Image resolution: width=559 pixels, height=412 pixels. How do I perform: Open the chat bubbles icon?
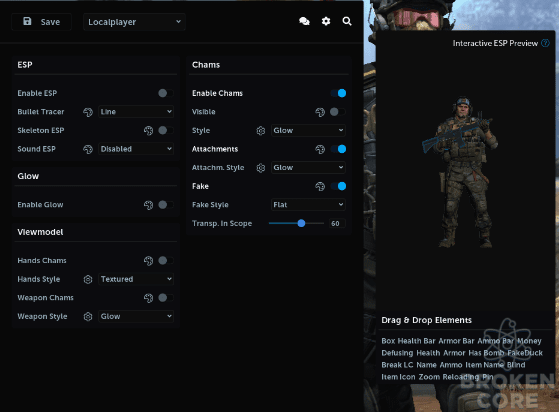tap(304, 21)
